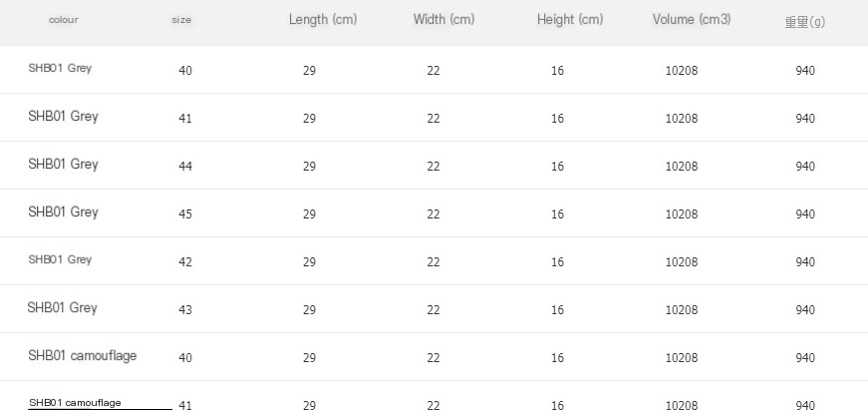The width and height of the screenshot is (868, 410).
Task: Click size value 44
Action: pos(185,167)
